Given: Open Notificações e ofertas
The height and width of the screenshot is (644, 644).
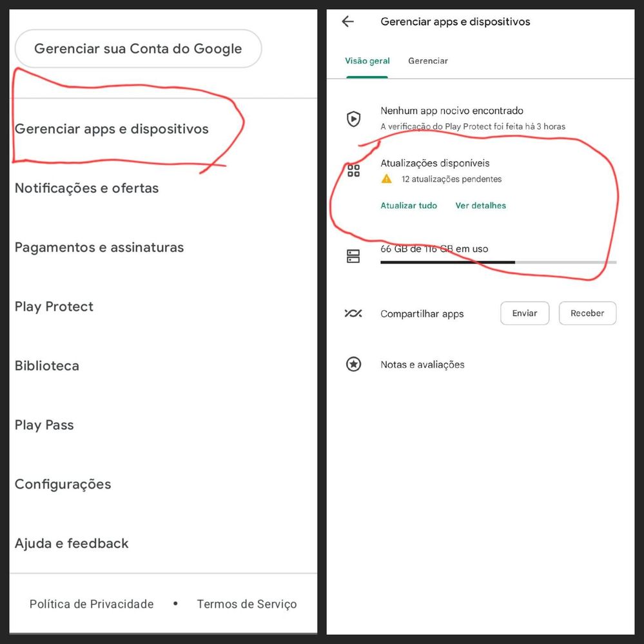Looking at the screenshot, I should coord(164,188).
